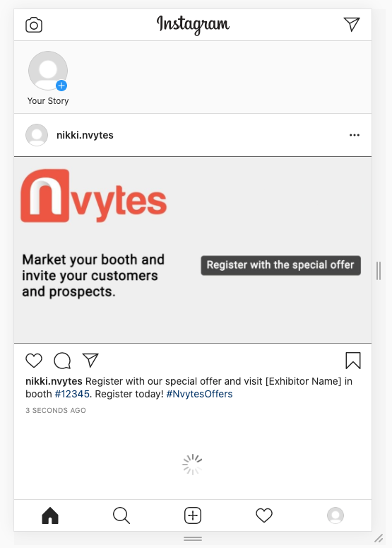Save post with bookmark icon

click(x=353, y=361)
